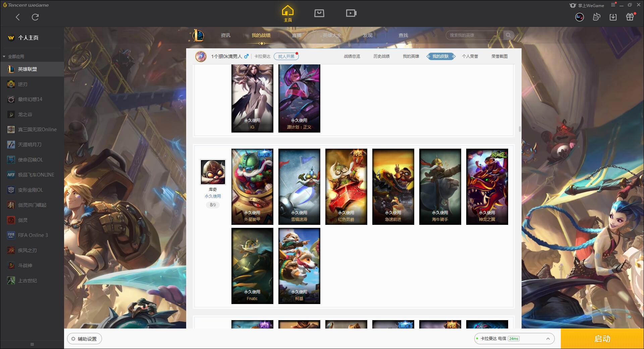
Task: Select 极品飞车ONLINE in game list
Action: pyautogui.click(x=32, y=175)
